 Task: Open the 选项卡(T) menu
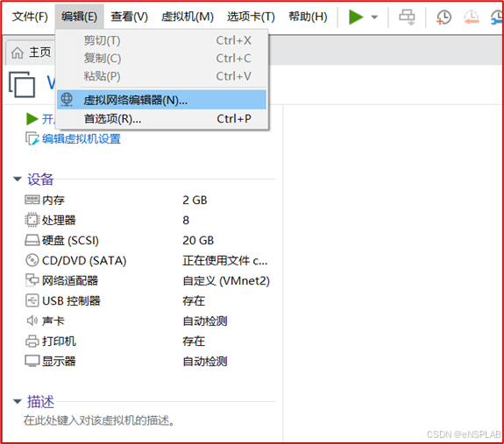click(x=251, y=17)
